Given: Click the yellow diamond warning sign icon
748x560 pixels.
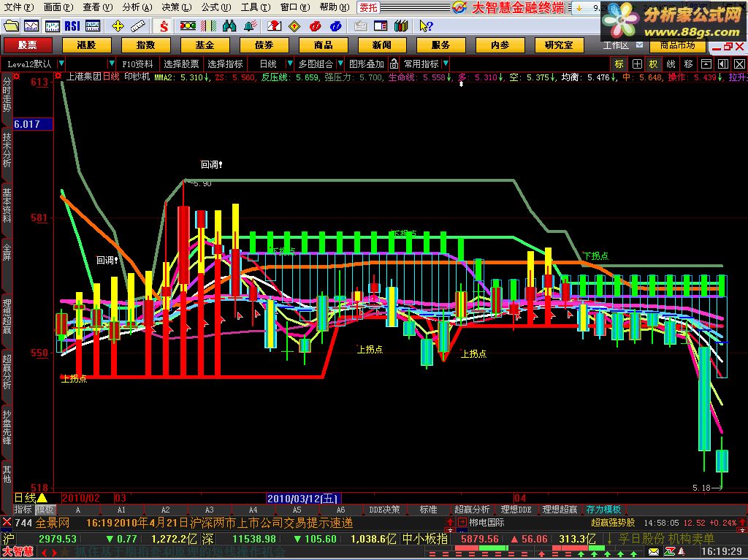Looking at the screenshot, I should click(x=294, y=26).
